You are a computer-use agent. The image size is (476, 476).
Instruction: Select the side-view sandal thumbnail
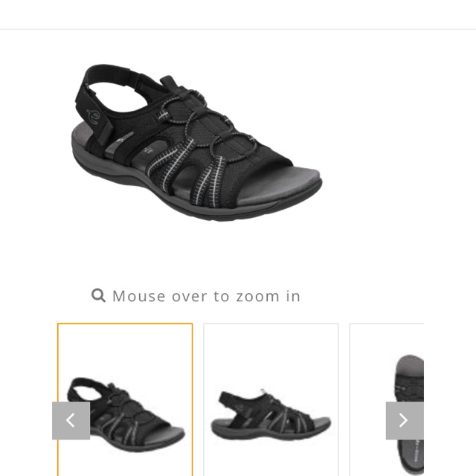coord(271,400)
